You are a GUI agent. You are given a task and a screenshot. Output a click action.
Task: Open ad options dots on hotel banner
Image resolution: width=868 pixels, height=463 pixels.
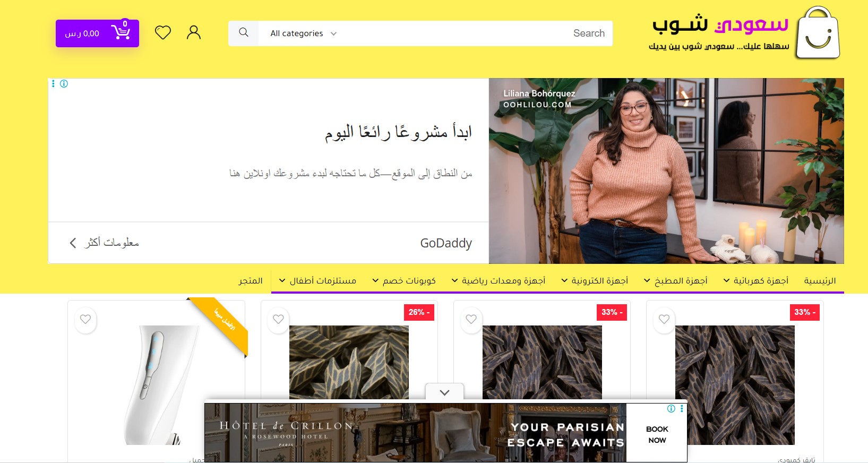click(x=682, y=408)
